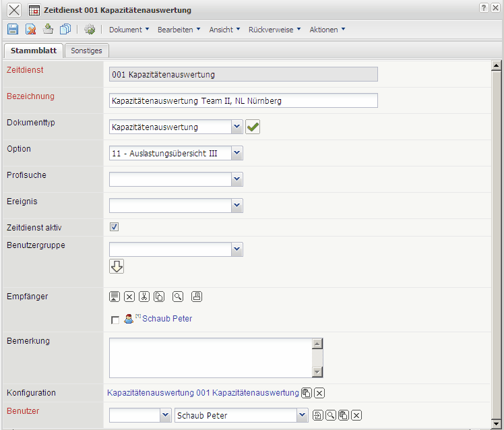Expand the Profisuche dropdown
This screenshot has width=504, height=430.
pos(237,179)
